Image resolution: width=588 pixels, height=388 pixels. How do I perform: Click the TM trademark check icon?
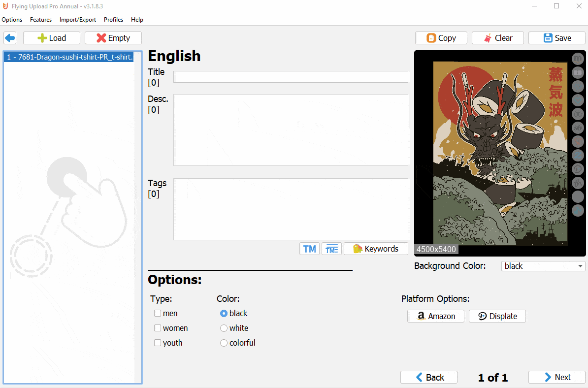click(x=309, y=249)
